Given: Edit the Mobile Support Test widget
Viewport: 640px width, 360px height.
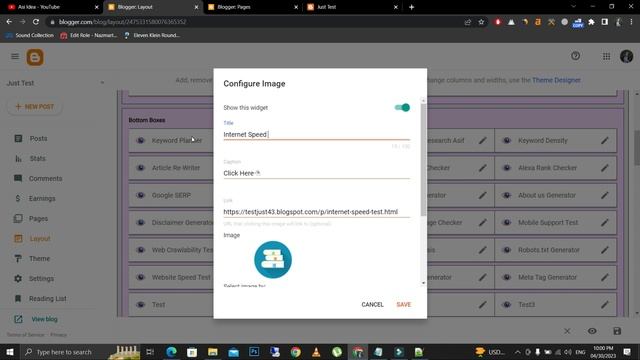Looking at the screenshot, I should point(604,222).
